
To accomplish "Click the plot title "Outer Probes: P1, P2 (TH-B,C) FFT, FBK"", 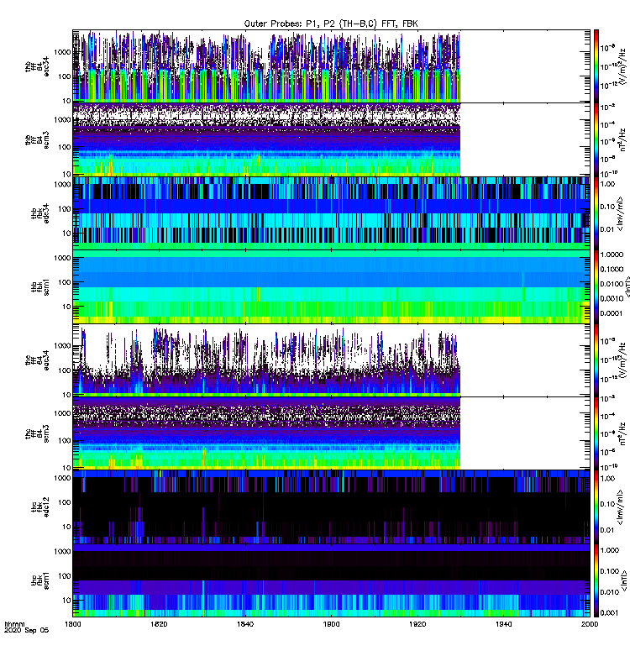I will 331,24.
